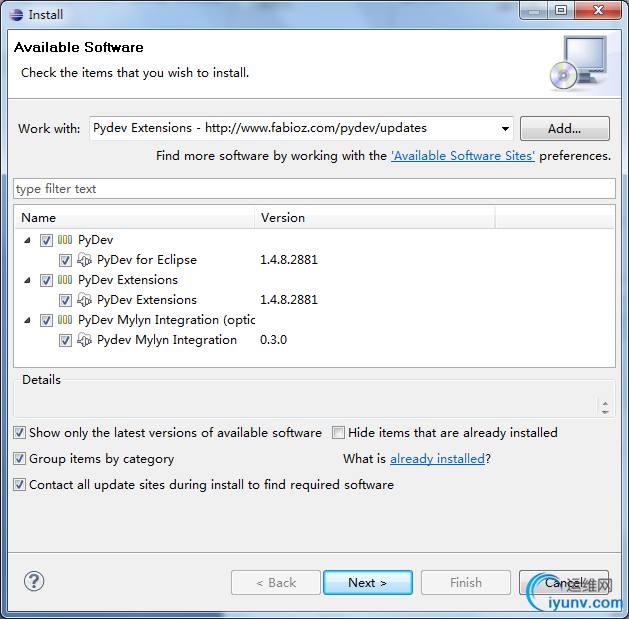
Task: Click the Next > button
Action: 367,582
